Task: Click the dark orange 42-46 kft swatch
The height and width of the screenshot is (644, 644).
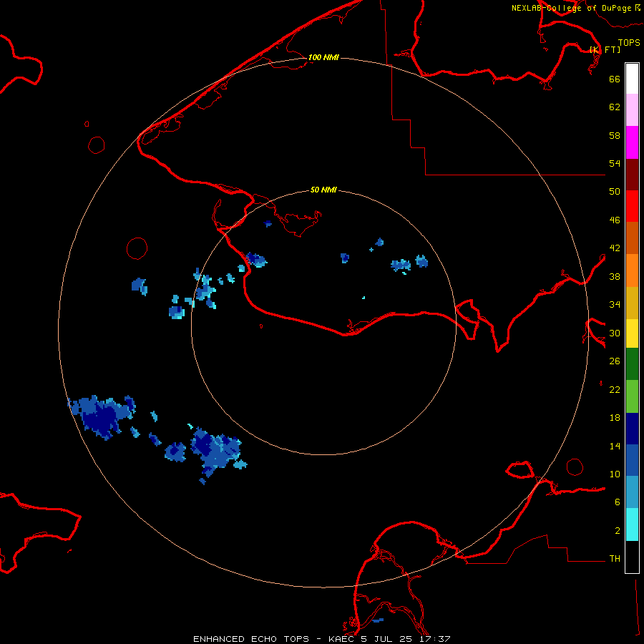Action: point(632,238)
